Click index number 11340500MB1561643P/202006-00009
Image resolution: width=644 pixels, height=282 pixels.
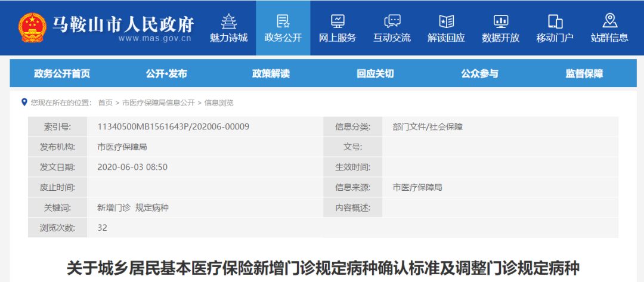pyautogui.click(x=174, y=127)
